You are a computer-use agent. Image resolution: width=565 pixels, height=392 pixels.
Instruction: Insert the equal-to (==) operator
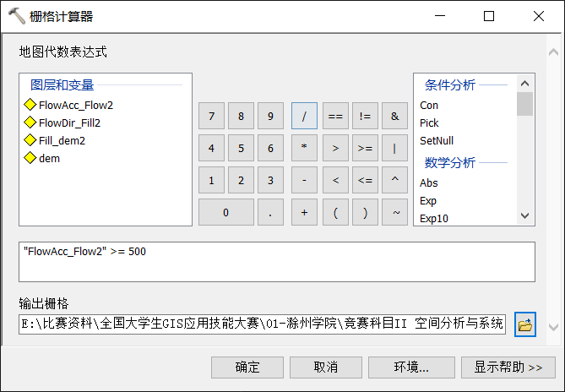pyautogui.click(x=335, y=116)
